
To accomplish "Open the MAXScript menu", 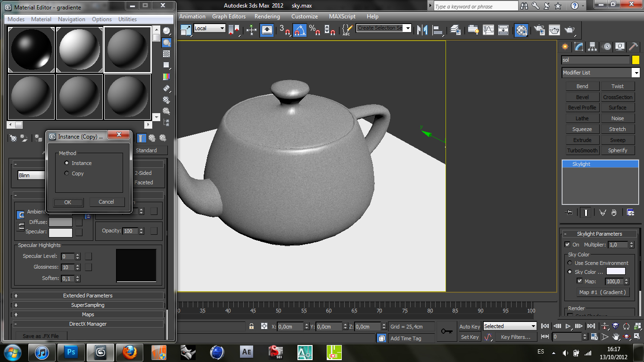I will tap(342, 16).
